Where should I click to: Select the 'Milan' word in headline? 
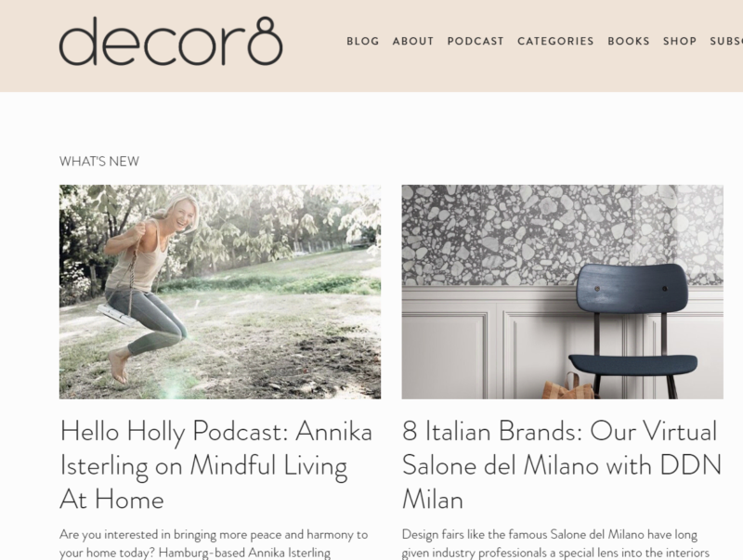[x=433, y=500]
